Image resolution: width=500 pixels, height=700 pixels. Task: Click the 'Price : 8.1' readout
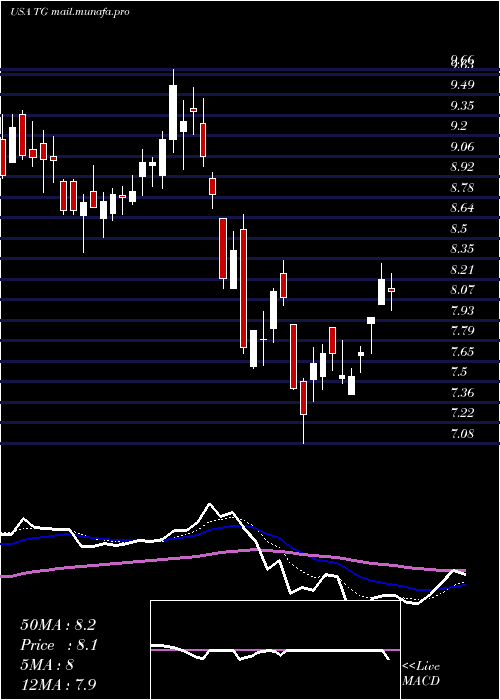(59, 645)
